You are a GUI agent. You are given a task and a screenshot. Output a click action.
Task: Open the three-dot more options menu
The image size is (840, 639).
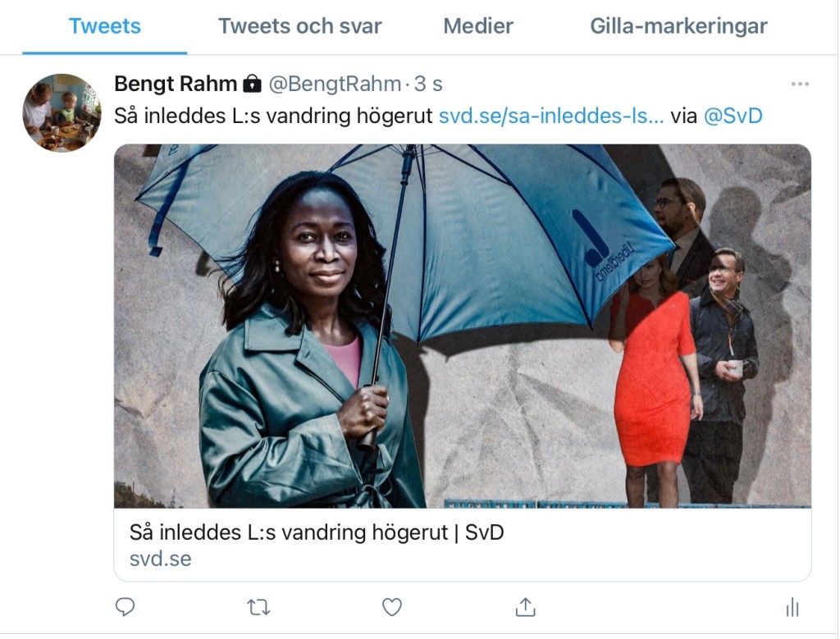[799, 84]
